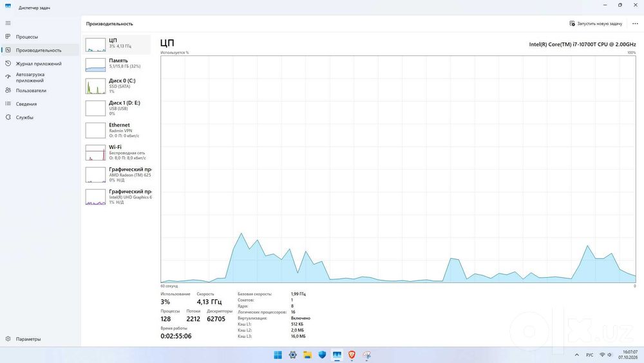The height and width of the screenshot is (363, 644).
Task: Click the Производительность sidebar icon
Action: pos(8,50)
